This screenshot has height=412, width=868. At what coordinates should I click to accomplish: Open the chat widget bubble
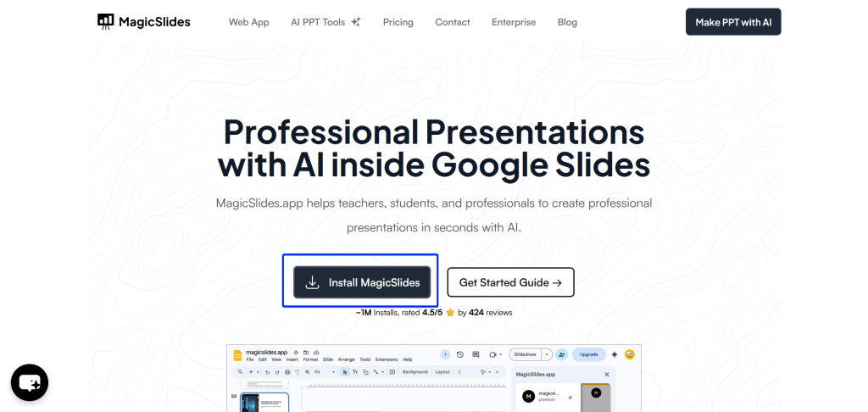coord(30,382)
